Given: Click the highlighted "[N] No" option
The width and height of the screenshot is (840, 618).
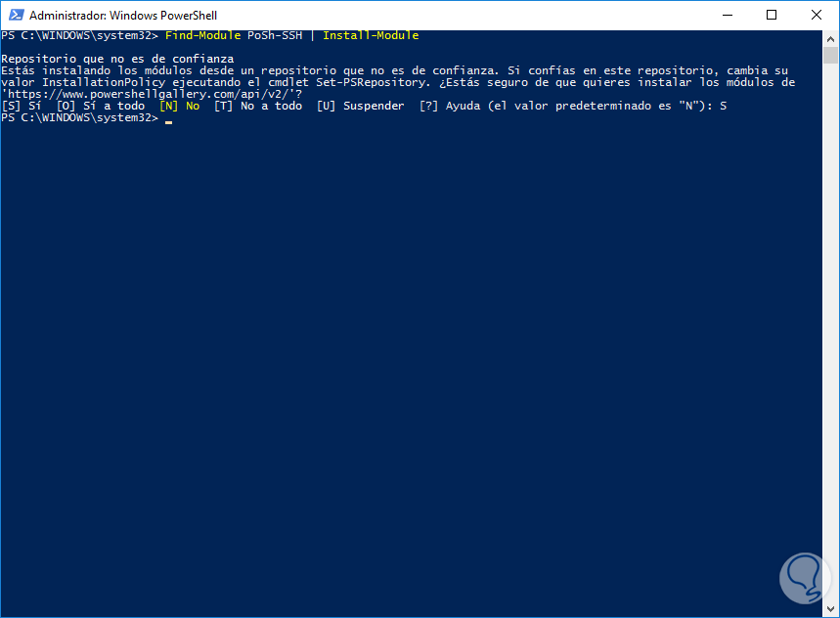Looking at the screenshot, I should (179, 106).
